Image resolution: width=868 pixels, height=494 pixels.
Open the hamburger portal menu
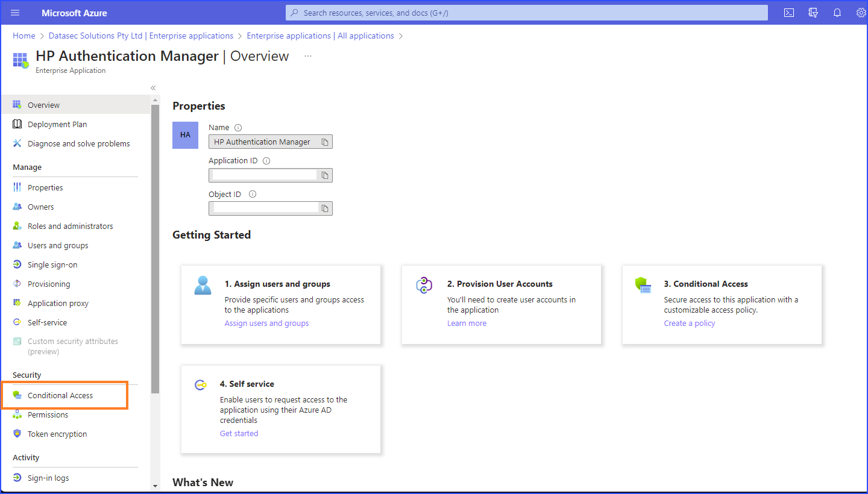(15, 13)
